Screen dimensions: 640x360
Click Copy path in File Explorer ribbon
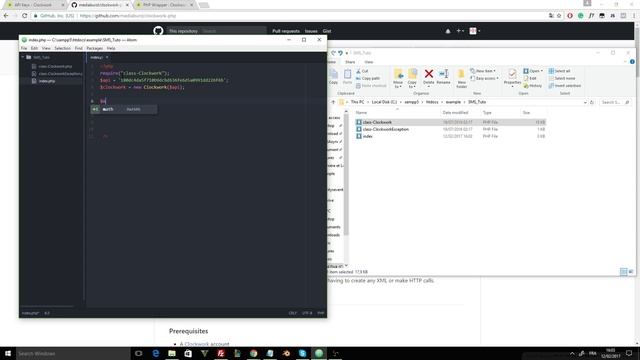(368, 78)
